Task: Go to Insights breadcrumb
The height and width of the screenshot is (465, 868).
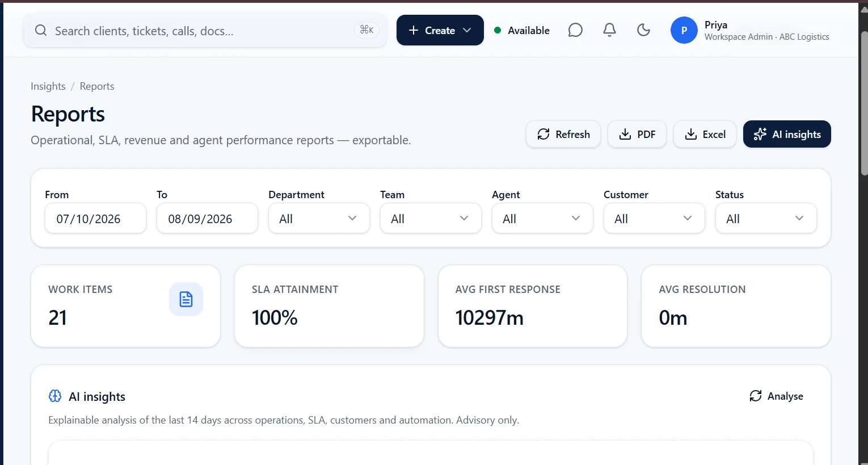Action: pos(48,86)
